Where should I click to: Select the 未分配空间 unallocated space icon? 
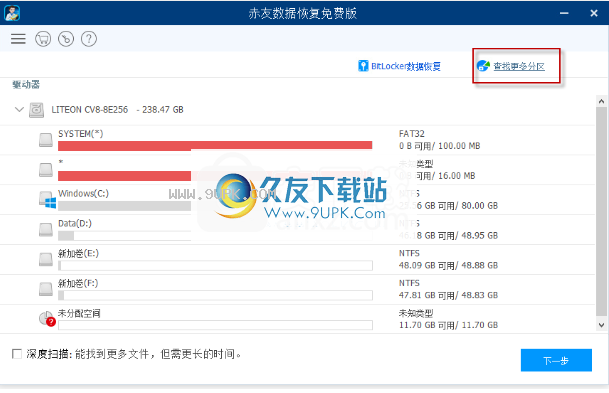[47, 318]
